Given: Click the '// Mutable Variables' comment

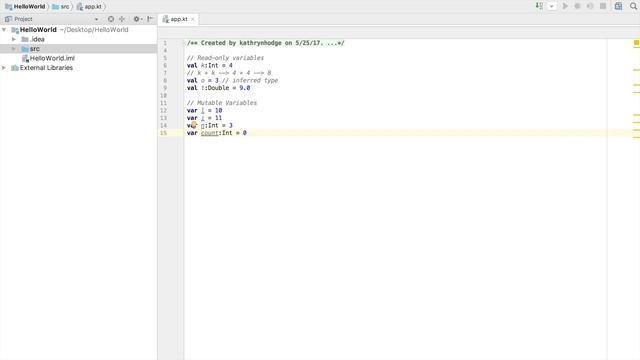Looking at the screenshot, I should coord(222,103).
